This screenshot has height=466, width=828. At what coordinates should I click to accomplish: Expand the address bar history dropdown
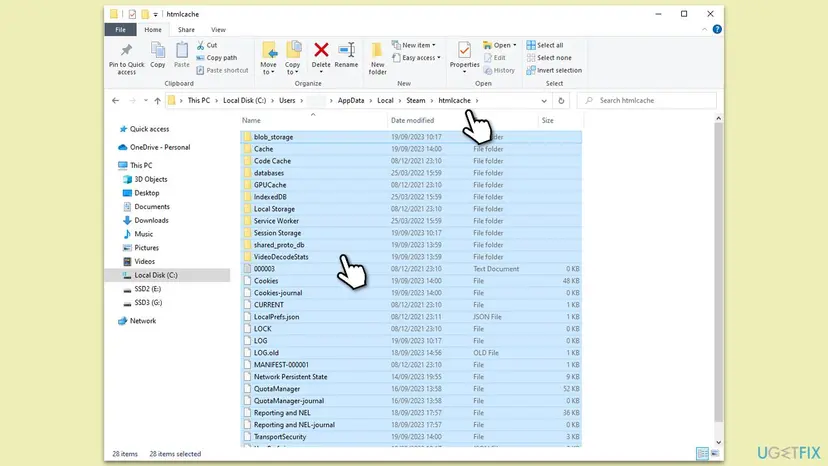click(544, 100)
